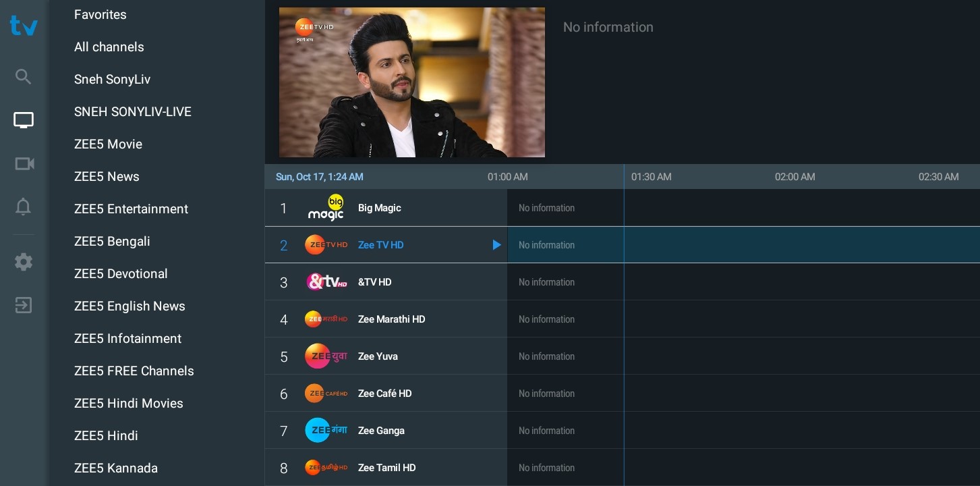Click the &TV HD channel logo
This screenshot has height=486, width=980.
[x=326, y=282]
